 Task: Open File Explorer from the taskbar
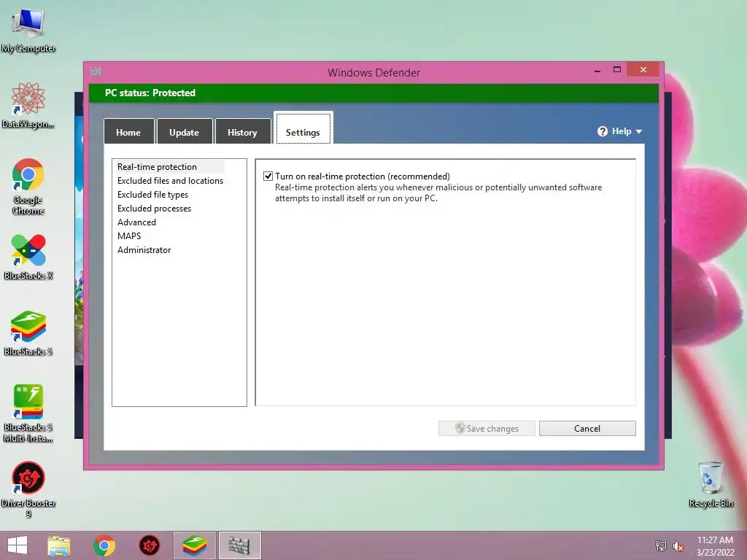[59, 545]
